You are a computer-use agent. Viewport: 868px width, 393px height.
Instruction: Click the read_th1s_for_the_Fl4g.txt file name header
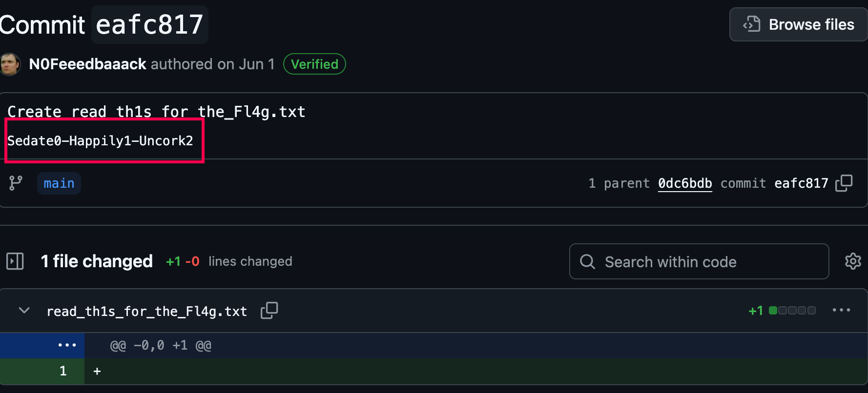pos(146,311)
